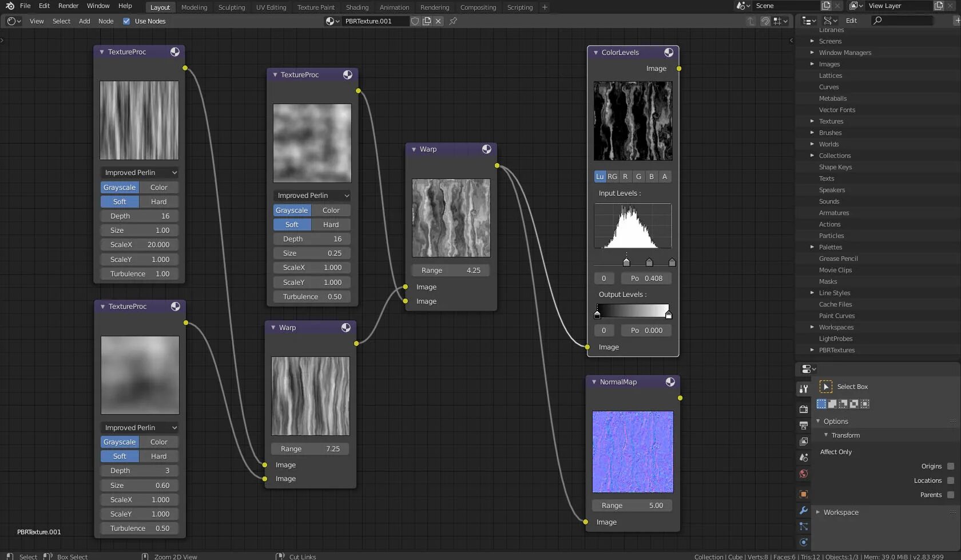
Task: Click the ColorLevels node preview toggle icon
Action: coord(669,52)
